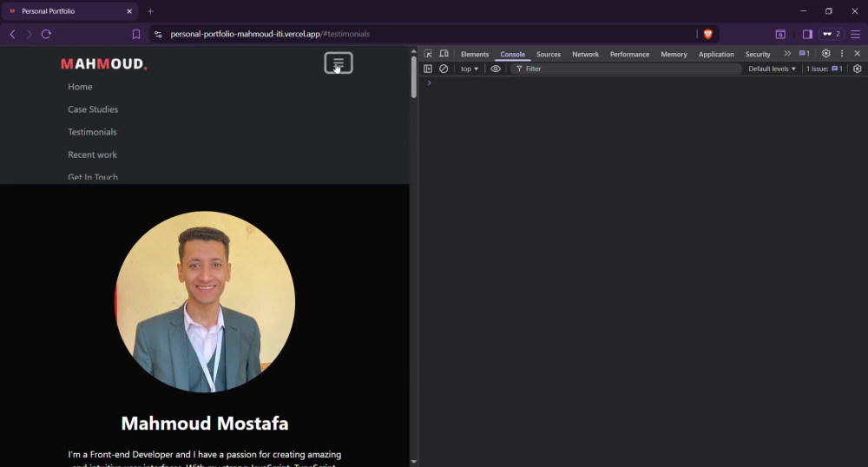Image resolution: width=868 pixels, height=467 pixels.
Task: Click the address bar URL
Action: pyautogui.click(x=270, y=35)
